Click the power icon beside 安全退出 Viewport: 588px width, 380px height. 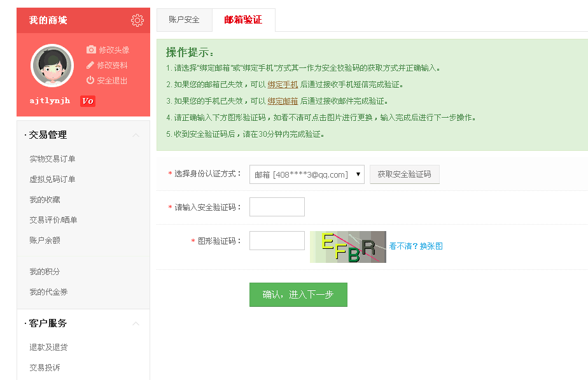90,80
